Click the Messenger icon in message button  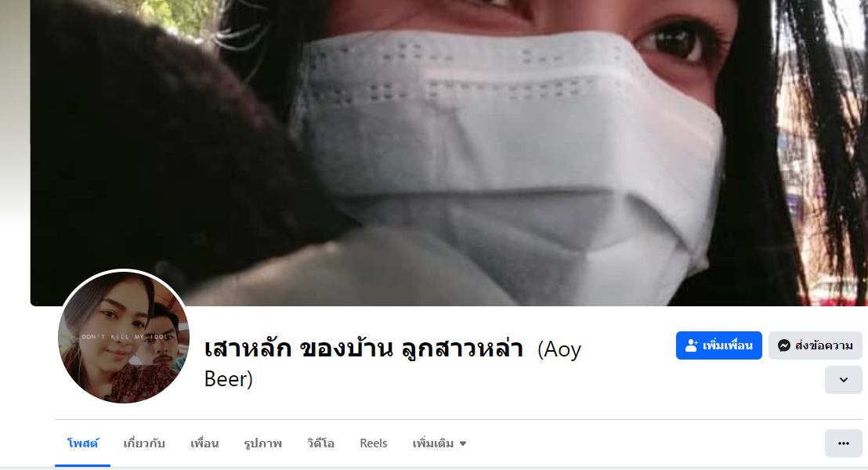pyautogui.click(x=784, y=345)
